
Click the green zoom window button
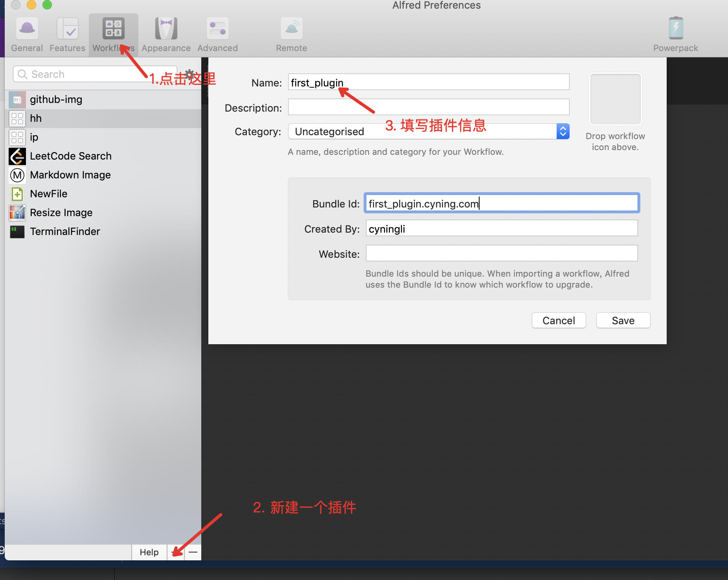[47, 5]
